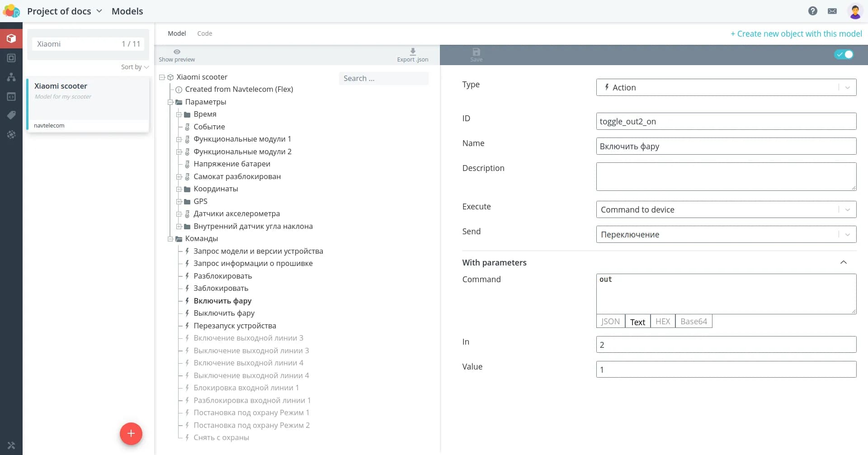Viewport: 868px width, 455px height.
Task: Open help via question mark icon
Action: click(x=812, y=11)
